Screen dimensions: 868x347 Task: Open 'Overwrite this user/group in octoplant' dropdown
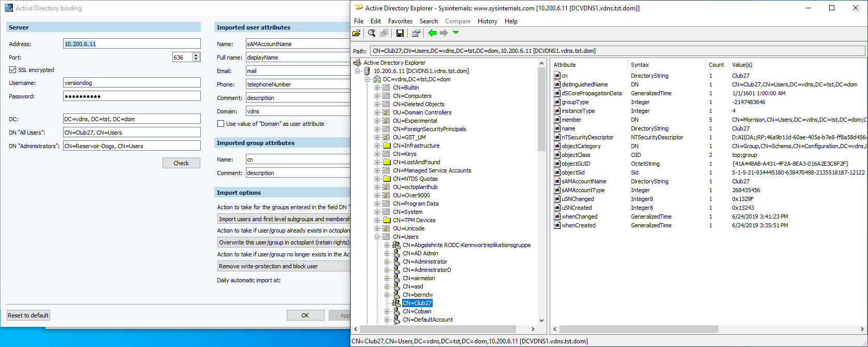(284, 242)
